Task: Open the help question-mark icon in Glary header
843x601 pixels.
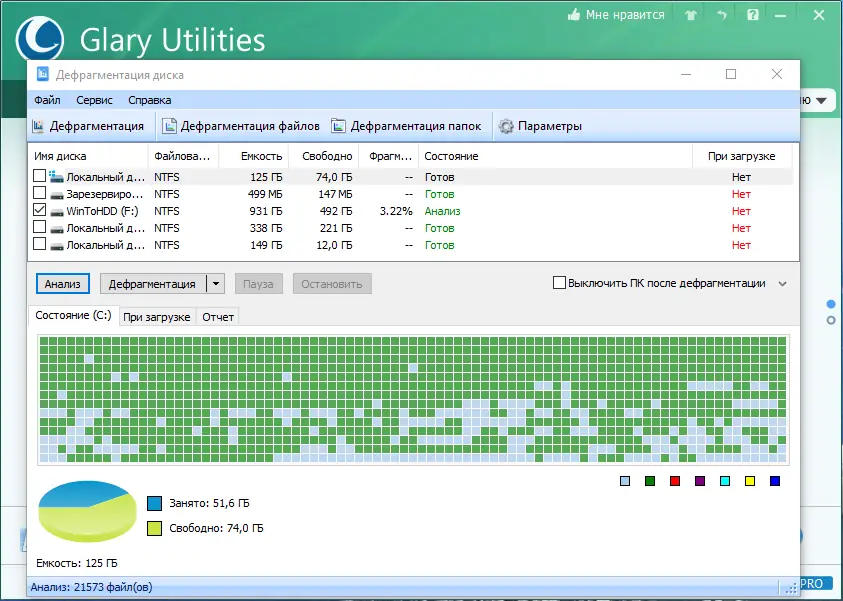Action: tap(753, 15)
